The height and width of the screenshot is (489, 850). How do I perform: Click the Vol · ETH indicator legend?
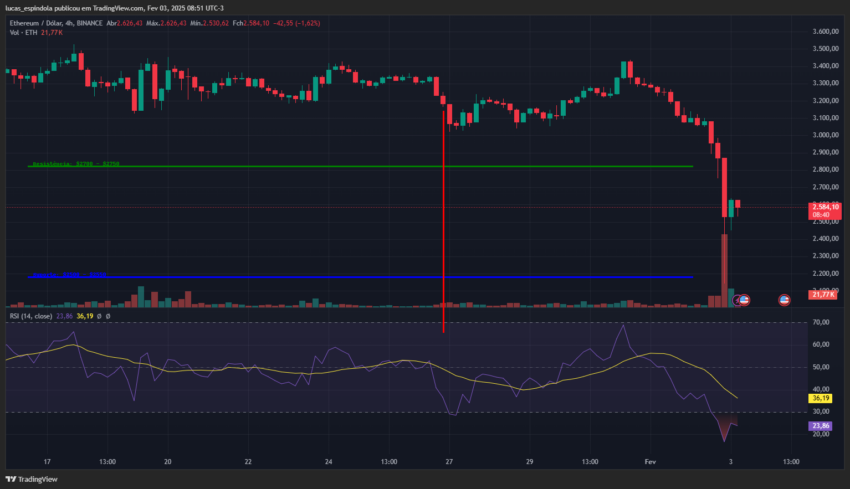tap(23, 33)
